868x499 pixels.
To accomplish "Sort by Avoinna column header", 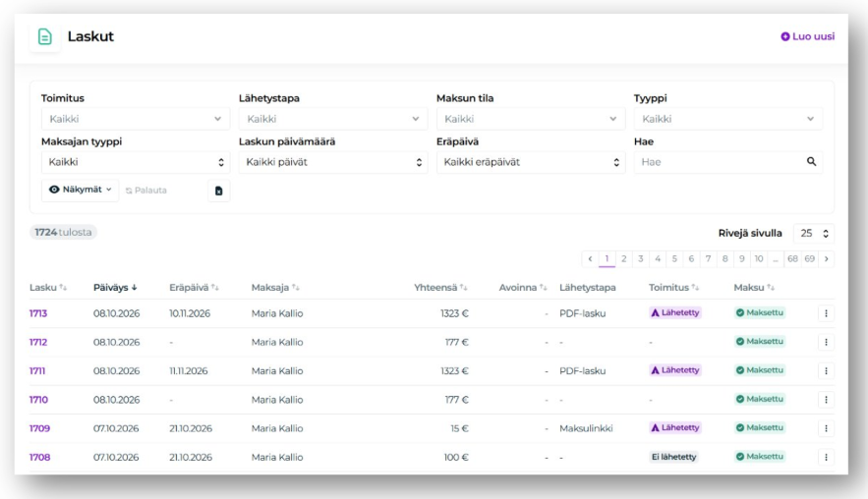I will pyautogui.click(x=523, y=288).
